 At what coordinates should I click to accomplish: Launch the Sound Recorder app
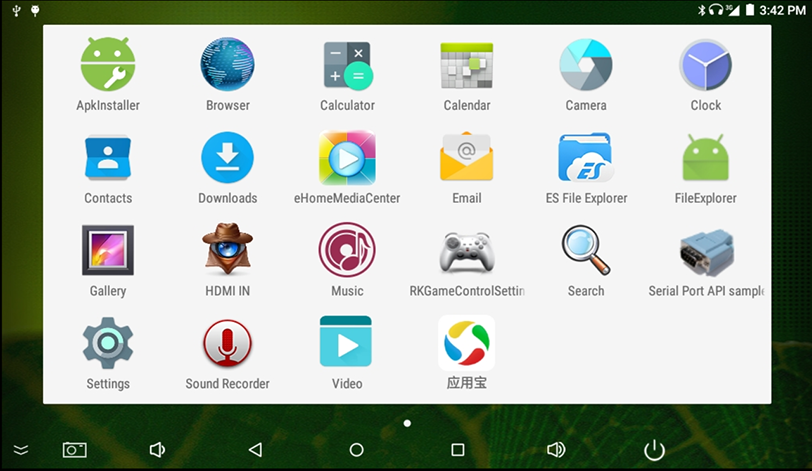[x=227, y=343]
